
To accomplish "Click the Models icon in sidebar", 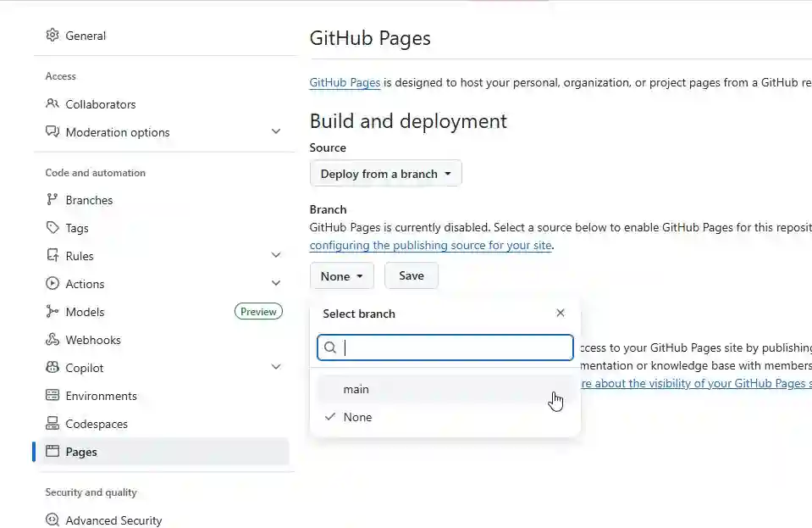I will tap(52, 311).
